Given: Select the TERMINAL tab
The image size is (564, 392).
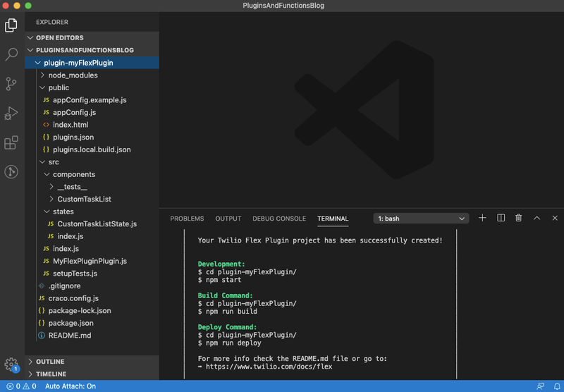Looking at the screenshot, I should (333, 219).
